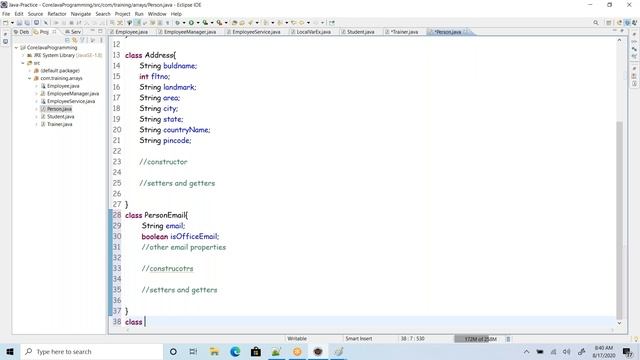Open Microsoft Store from the taskbar
The image size is (640, 360).
coord(256,351)
